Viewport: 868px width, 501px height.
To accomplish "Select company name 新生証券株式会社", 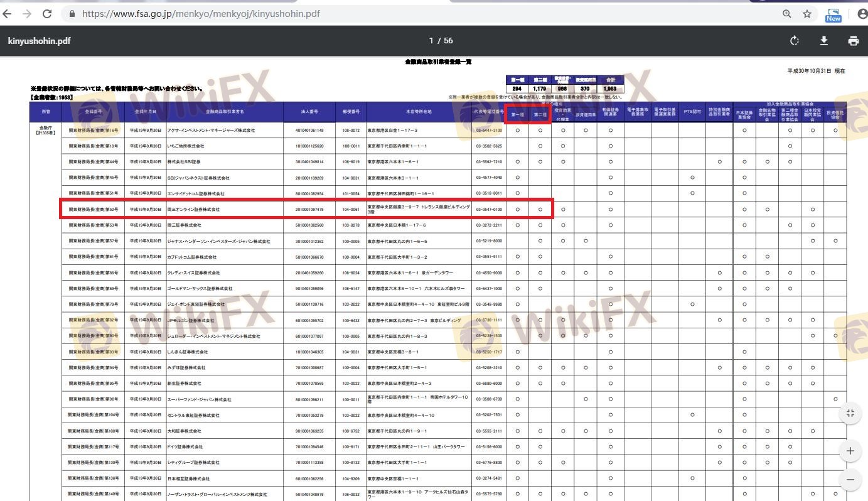I will 184,384.
